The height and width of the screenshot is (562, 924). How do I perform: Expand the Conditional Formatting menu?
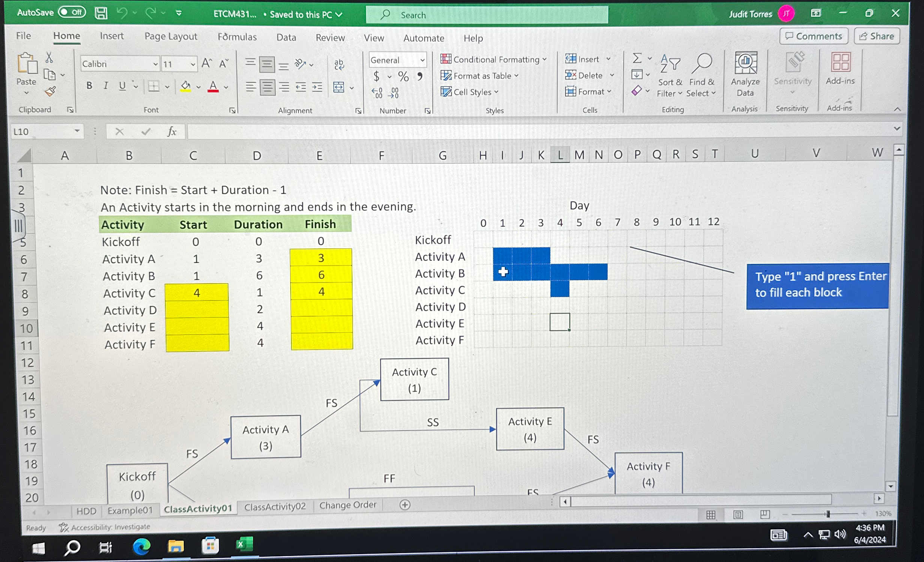(x=493, y=59)
